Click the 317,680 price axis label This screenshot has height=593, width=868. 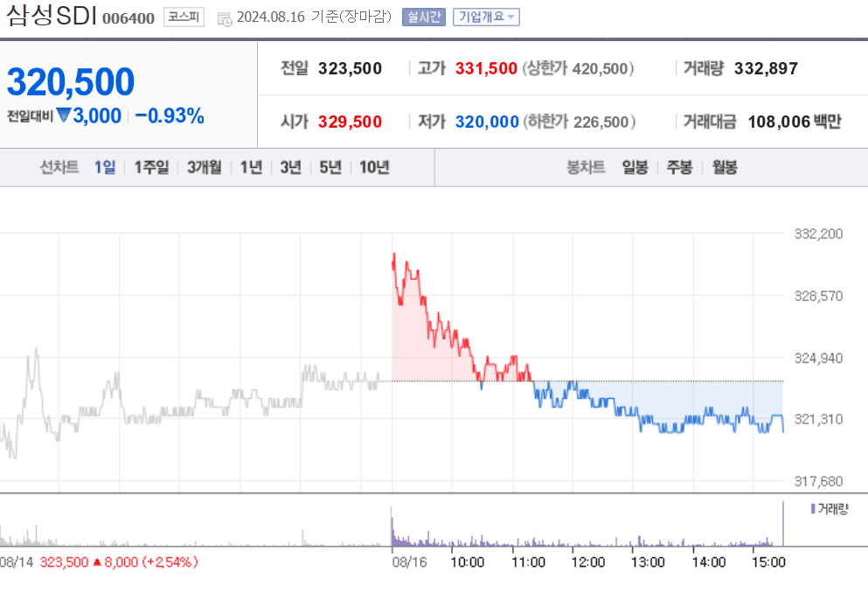(818, 481)
